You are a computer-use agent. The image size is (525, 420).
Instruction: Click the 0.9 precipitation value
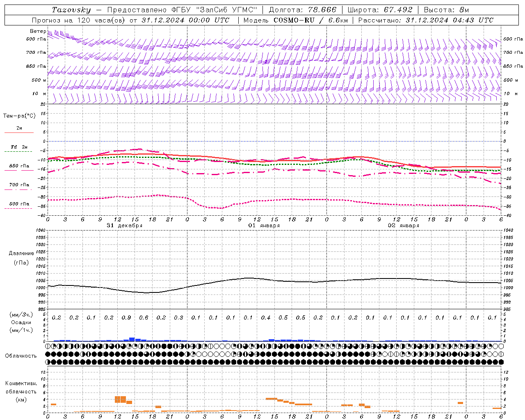[126, 318]
